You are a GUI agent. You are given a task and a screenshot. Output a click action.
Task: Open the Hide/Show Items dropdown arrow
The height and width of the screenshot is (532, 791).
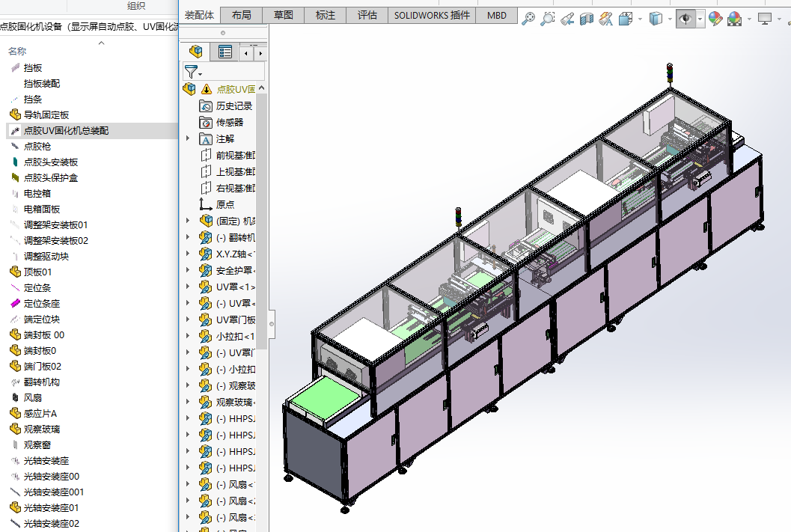coord(700,19)
